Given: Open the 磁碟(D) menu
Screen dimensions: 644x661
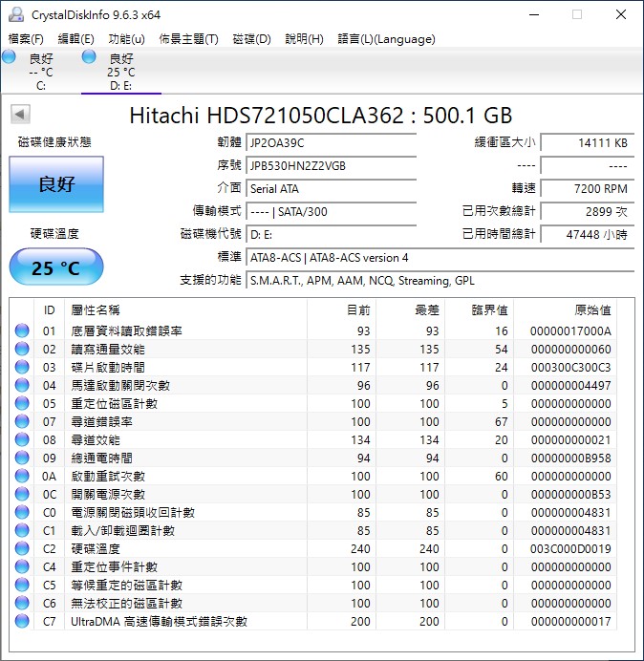Looking at the screenshot, I should 252,39.
